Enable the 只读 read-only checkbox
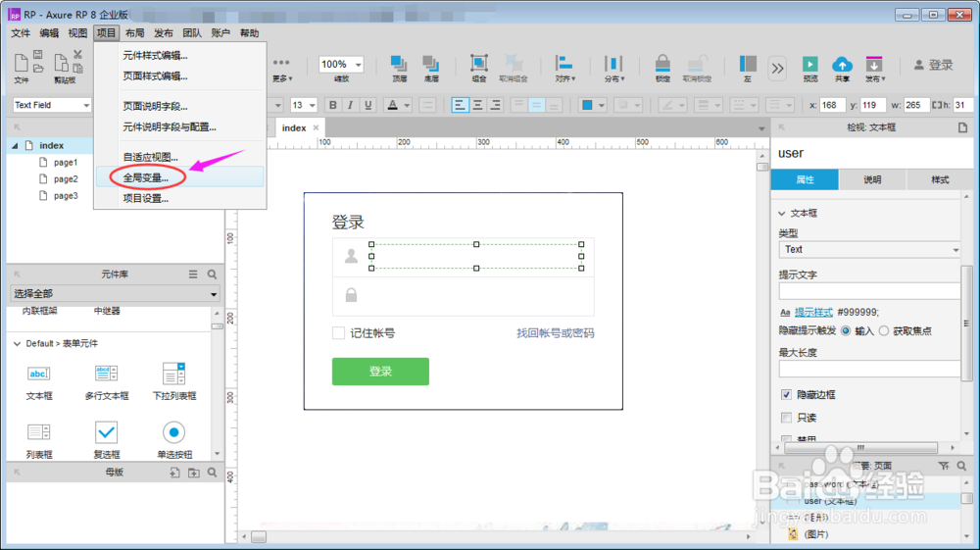Image resolution: width=980 pixels, height=550 pixels. [x=786, y=418]
